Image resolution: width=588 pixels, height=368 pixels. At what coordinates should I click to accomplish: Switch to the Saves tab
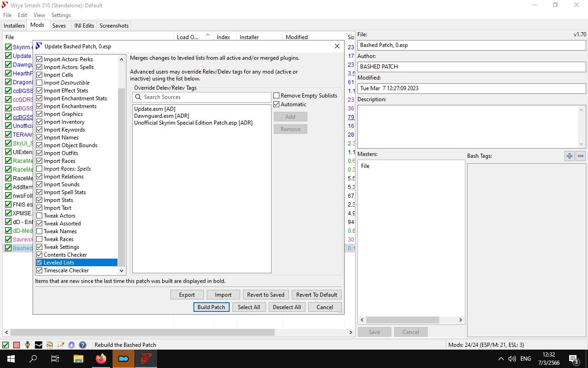pyautogui.click(x=59, y=26)
